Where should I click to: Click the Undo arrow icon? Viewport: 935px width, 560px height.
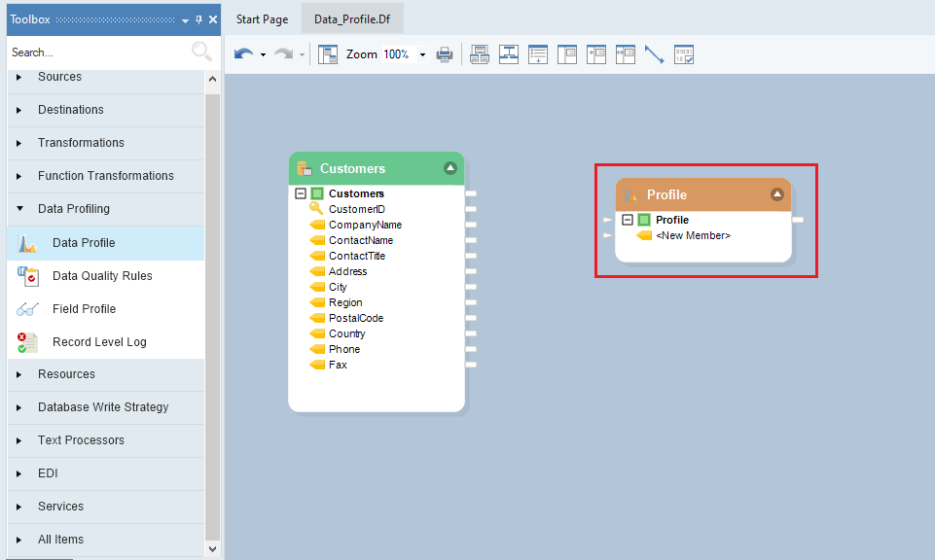pos(243,54)
